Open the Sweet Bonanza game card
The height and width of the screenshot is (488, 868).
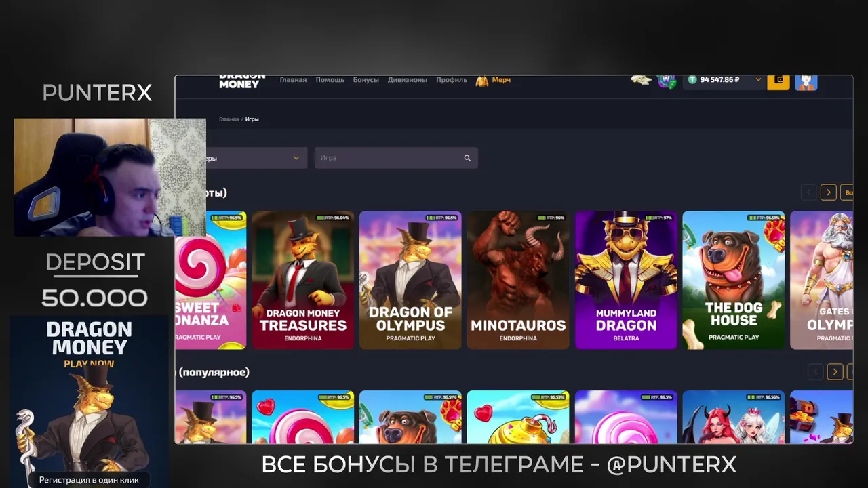(210, 280)
